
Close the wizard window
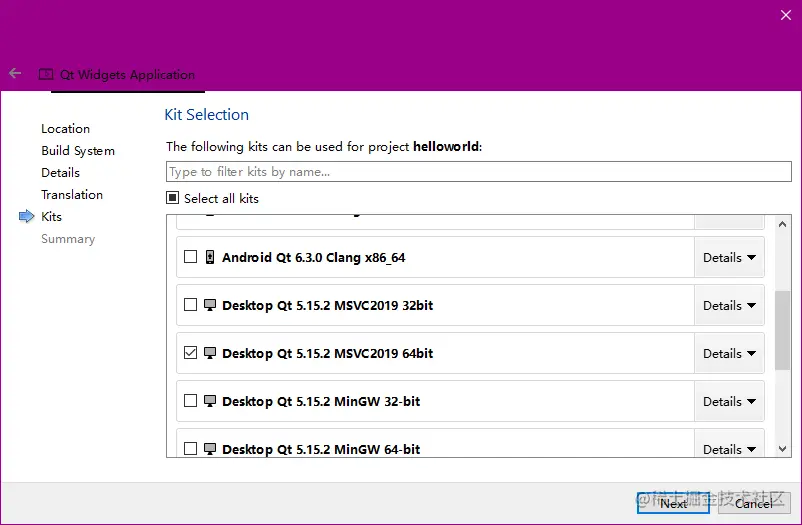coord(786,15)
